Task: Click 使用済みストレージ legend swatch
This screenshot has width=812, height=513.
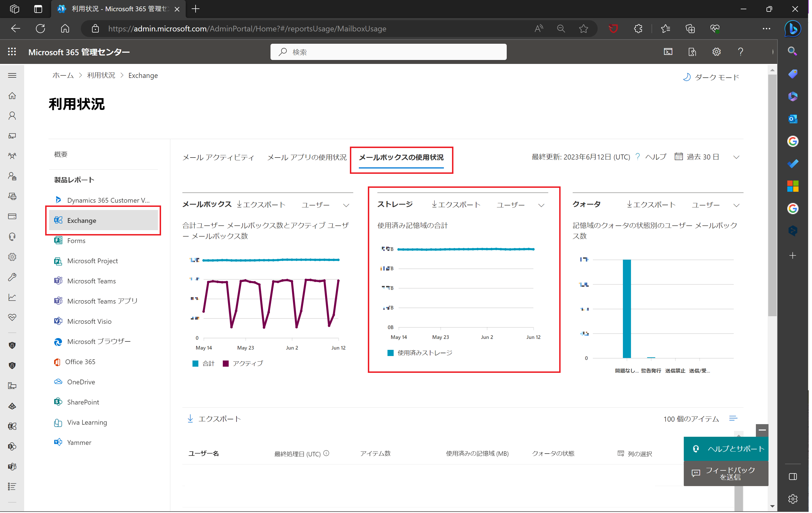Action: [391, 353]
